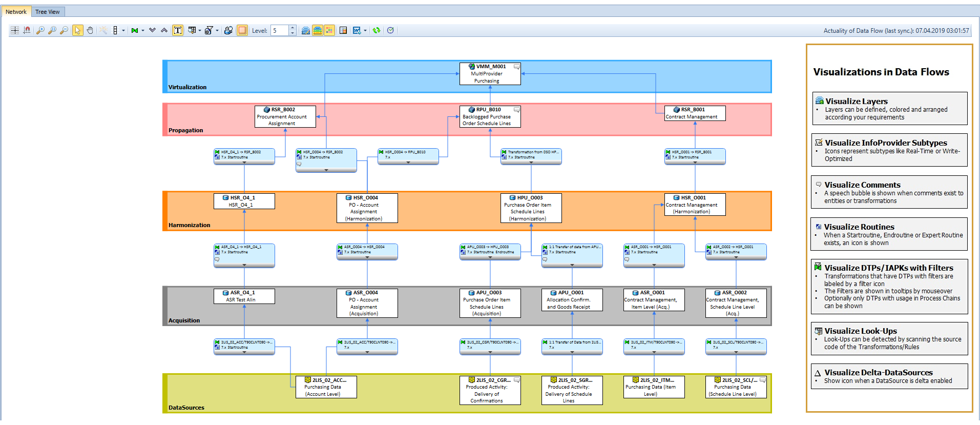Click the expand all double-chevron down
The height and width of the screenshot is (425, 980).
click(152, 31)
